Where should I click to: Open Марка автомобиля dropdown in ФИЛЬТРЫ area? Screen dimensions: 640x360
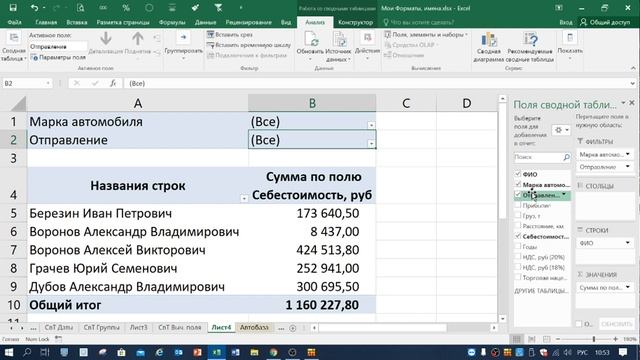pos(627,154)
